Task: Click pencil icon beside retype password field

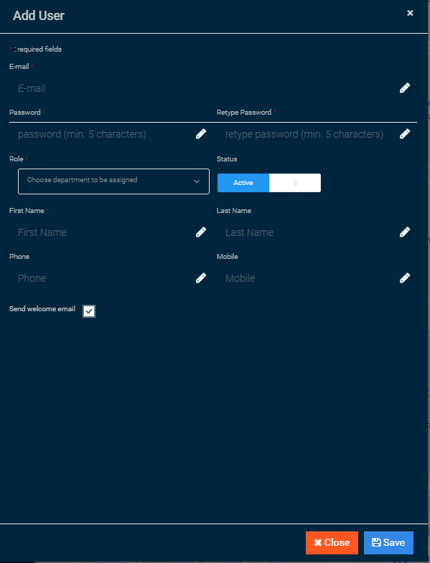Action: point(405,134)
